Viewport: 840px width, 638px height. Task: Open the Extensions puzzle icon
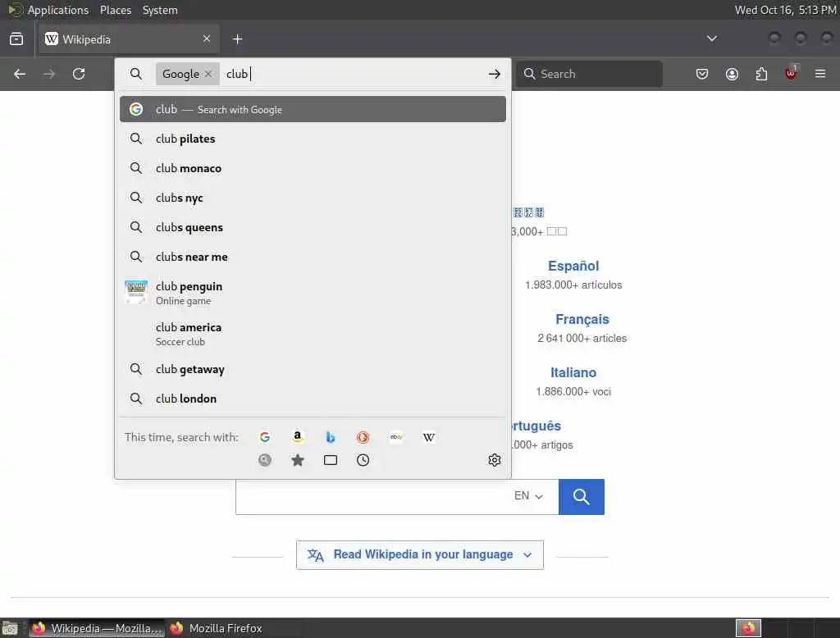[761, 74]
